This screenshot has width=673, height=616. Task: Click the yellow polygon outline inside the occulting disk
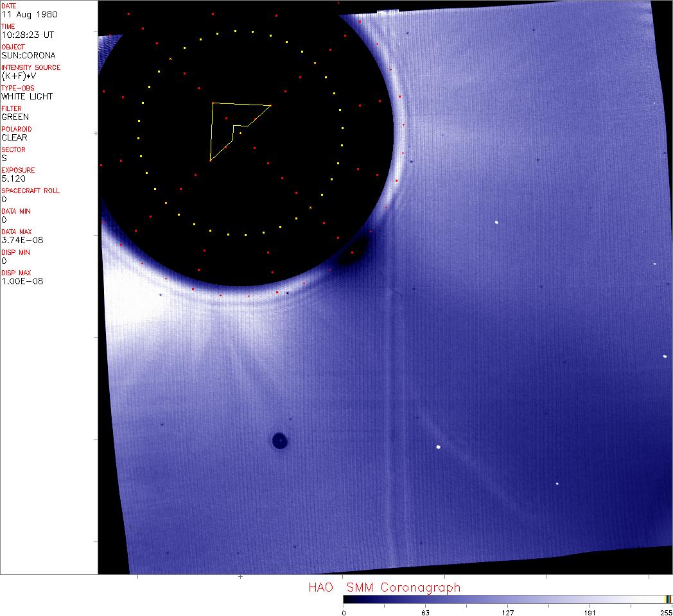point(241,103)
